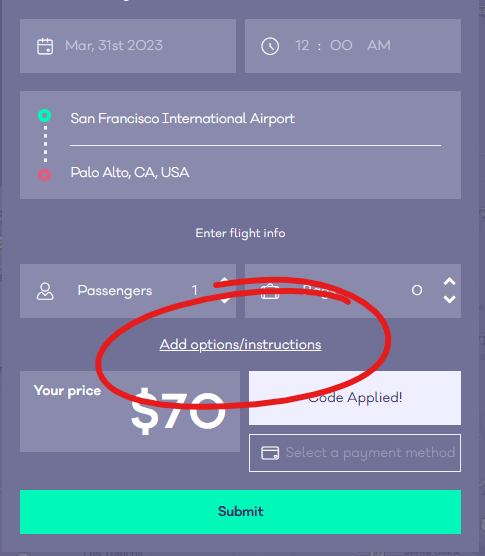Viewport: 485px width, 556px height.
Task: Open the Mar, 31st 2023 date picker
Action: pyautogui.click(x=128, y=46)
